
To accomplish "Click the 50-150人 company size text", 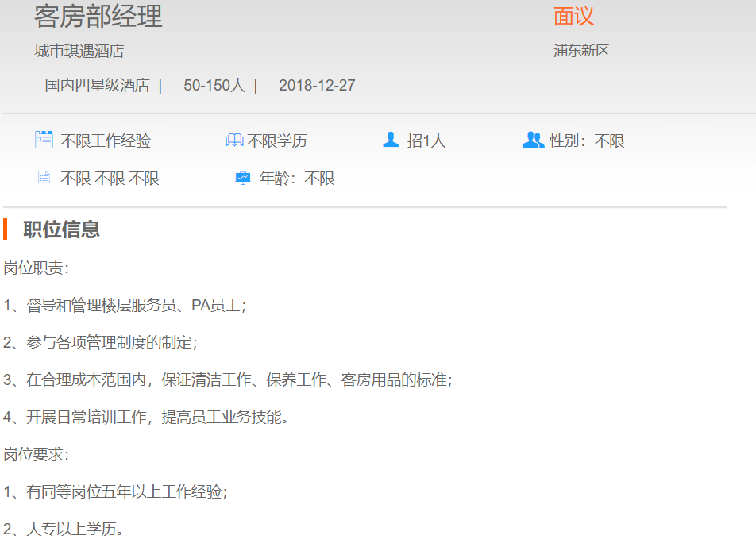I will tap(214, 85).
